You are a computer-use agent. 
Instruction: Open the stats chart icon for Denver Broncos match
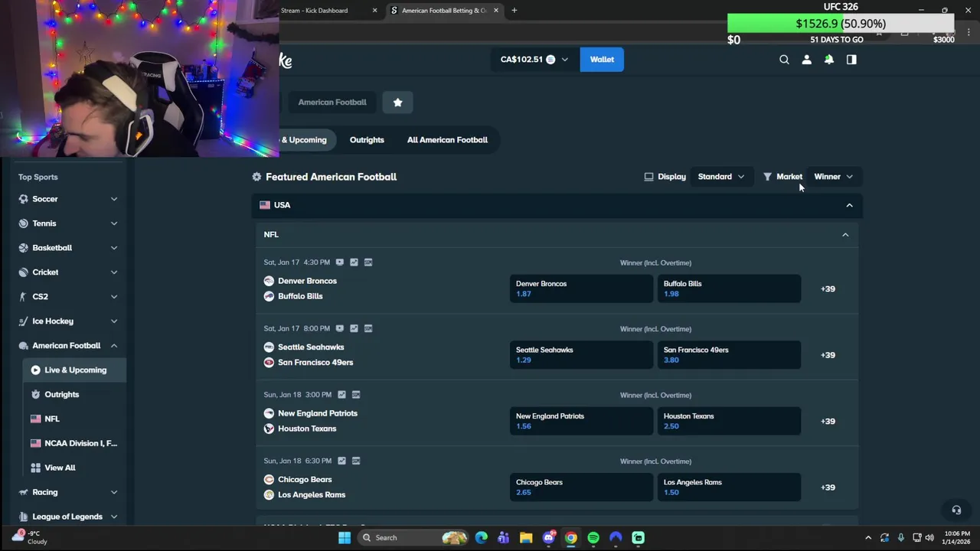(354, 262)
